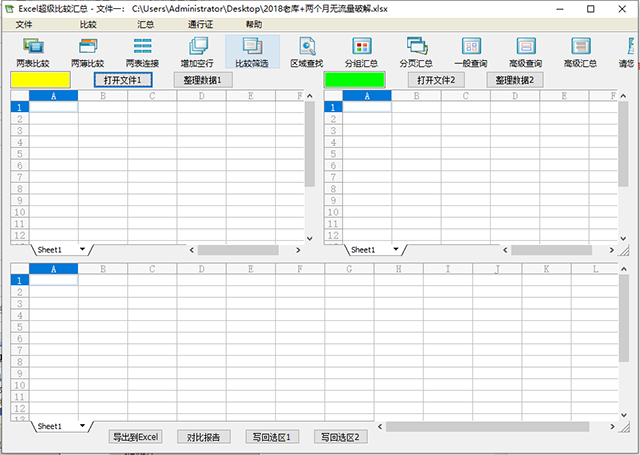Click the 打开文件1 button

[x=123, y=80]
